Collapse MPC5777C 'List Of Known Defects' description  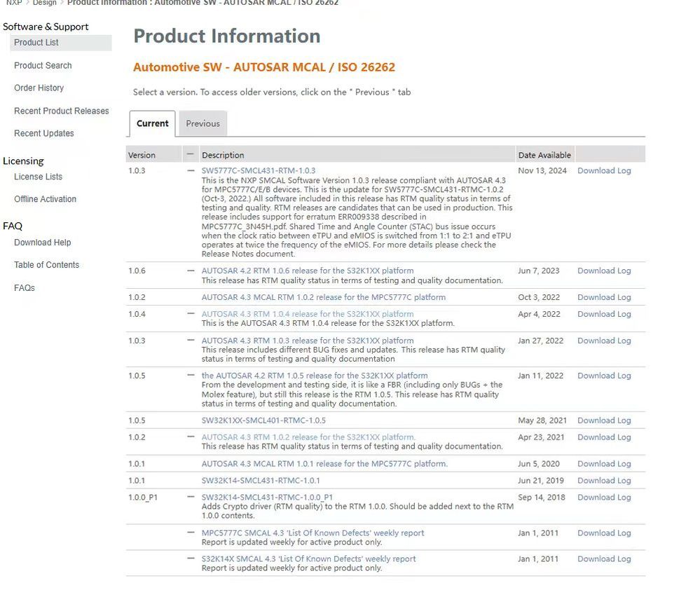point(191,533)
